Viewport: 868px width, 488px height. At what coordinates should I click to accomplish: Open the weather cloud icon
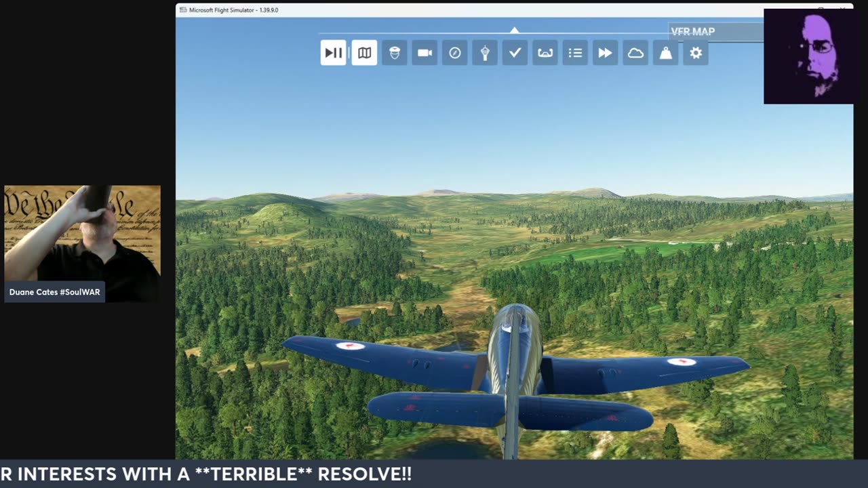pos(636,53)
